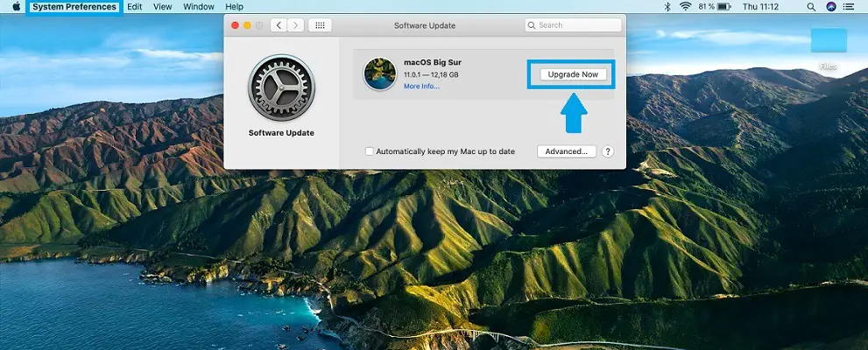Go forward with the right chevron
Screen dimensions: 868x350
coord(295,25)
